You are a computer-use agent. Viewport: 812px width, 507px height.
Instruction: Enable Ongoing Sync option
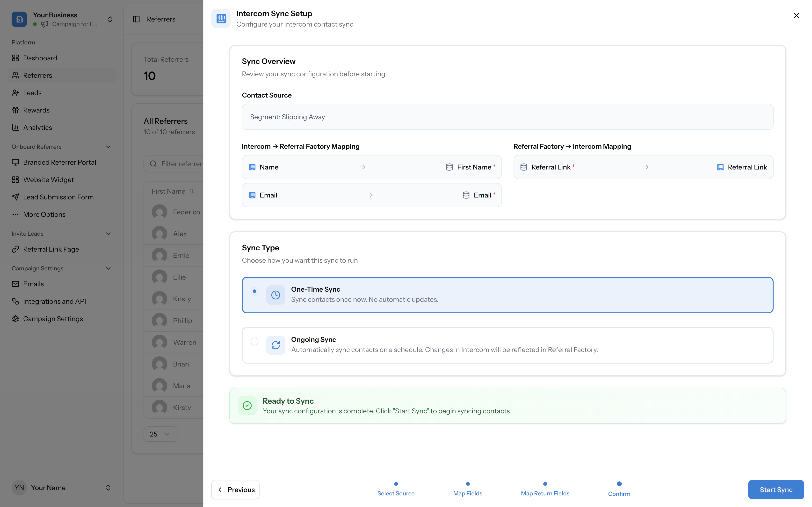(255, 341)
